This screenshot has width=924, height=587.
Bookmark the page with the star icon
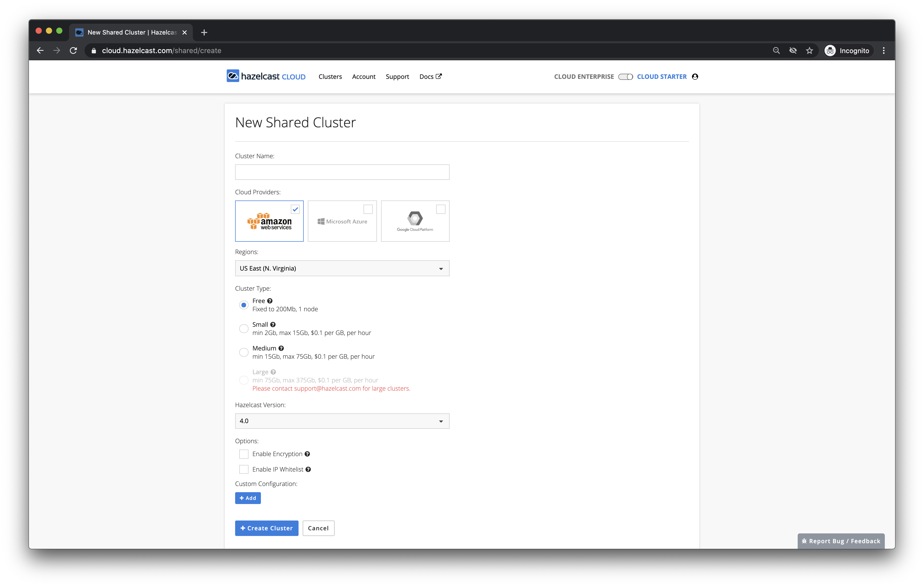pyautogui.click(x=810, y=51)
